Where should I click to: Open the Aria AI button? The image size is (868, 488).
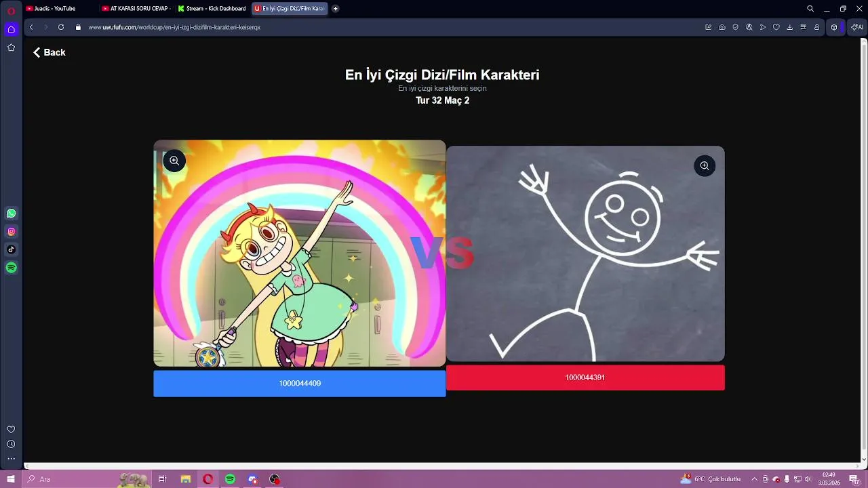click(857, 27)
